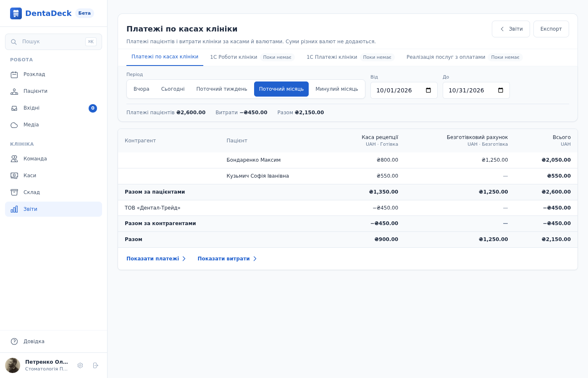Open Реалізація послуг з оплатами tab
The height and width of the screenshot is (378, 588).
point(465,57)
